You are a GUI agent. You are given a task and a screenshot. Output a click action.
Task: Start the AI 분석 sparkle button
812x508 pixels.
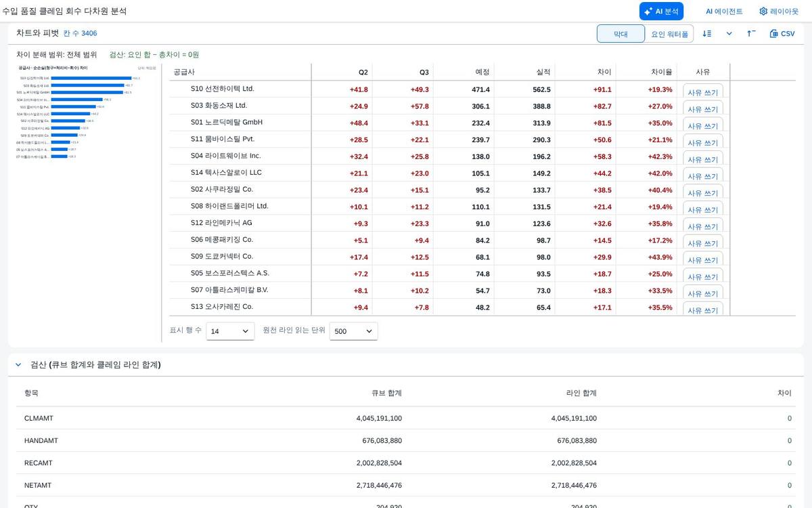661,12
